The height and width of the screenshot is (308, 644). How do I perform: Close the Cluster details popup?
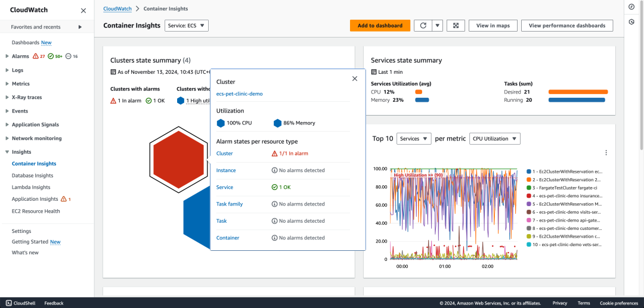(x=355, y=79)
